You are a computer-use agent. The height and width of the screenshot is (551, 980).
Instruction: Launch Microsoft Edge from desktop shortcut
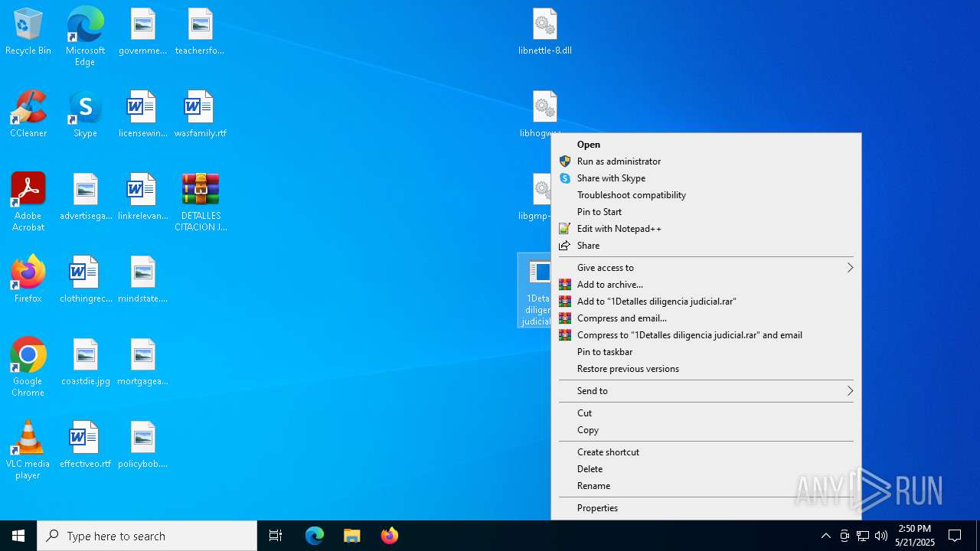tap(85, 36)
